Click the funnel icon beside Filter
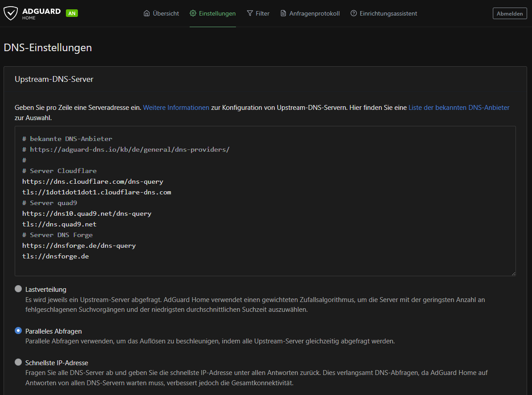The height and width of the screenshot is (395, 532). click(x=250, y=13)
